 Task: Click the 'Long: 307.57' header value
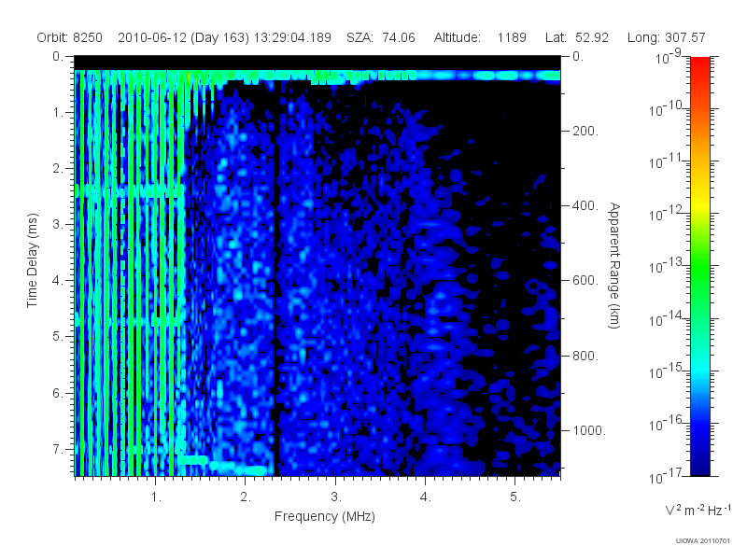coord(666,37)
